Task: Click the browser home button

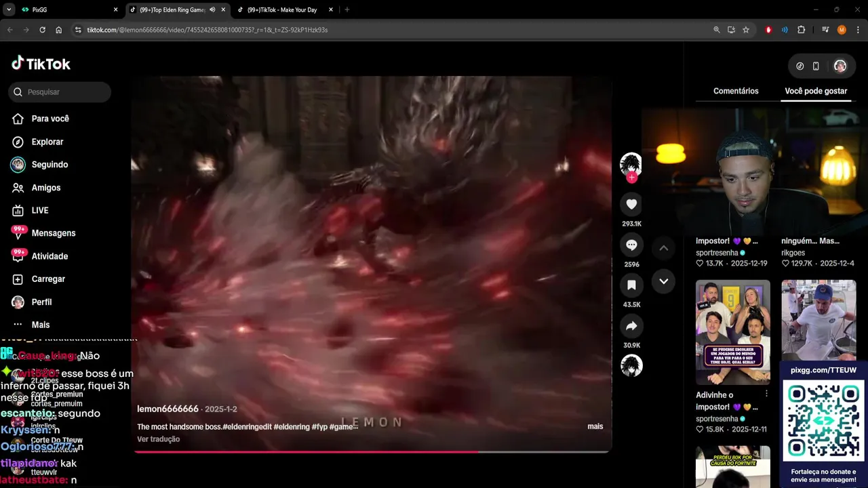Action: (x=58, y=30)
